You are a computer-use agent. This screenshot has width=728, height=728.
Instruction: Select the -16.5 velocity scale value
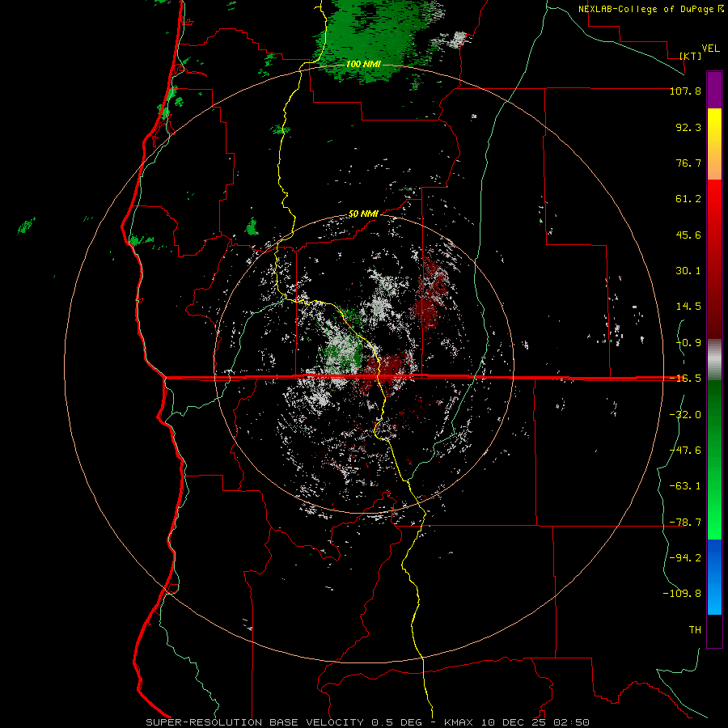click(685, 379)
